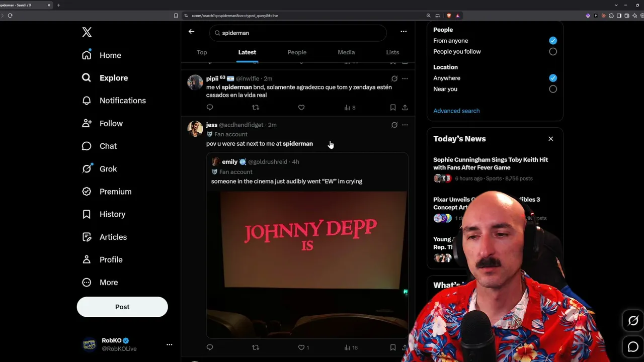View analytics on jess's post

(351, 347)
